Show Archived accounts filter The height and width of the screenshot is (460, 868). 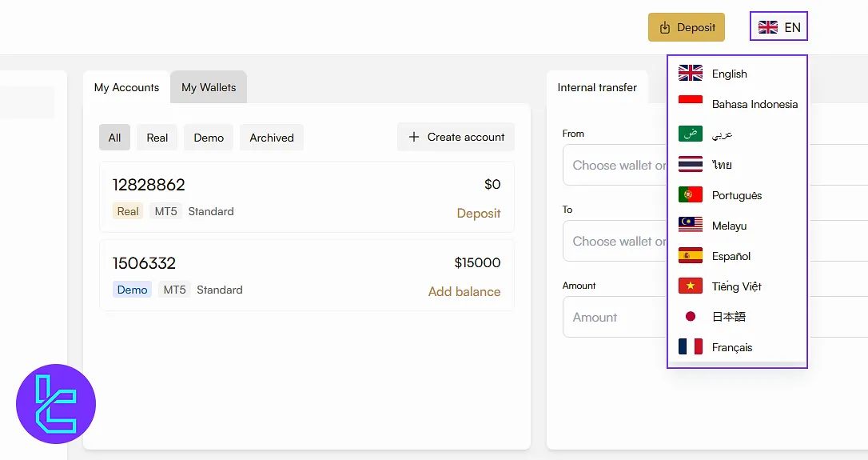coord(272,138)
